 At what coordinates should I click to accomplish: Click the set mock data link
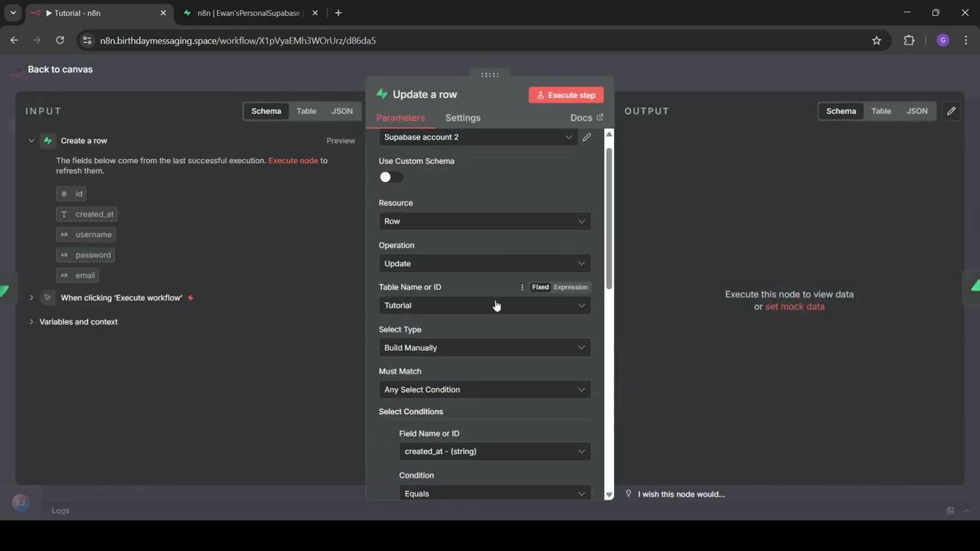(795, 307)
